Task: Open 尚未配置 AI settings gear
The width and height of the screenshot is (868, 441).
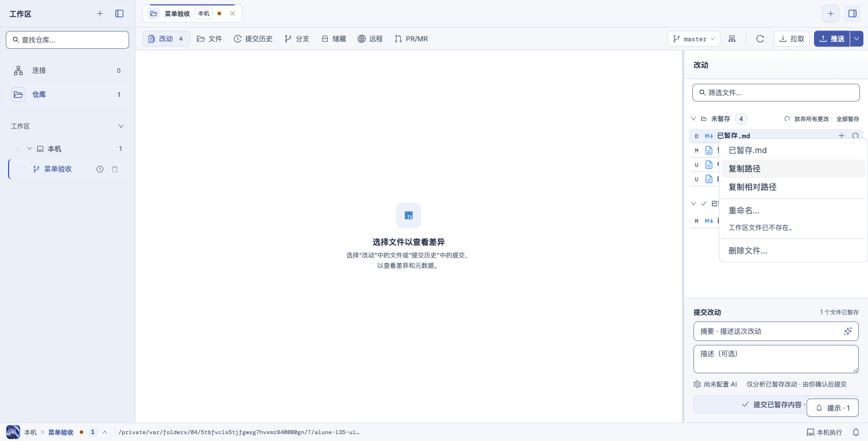Action: point(697,384)
